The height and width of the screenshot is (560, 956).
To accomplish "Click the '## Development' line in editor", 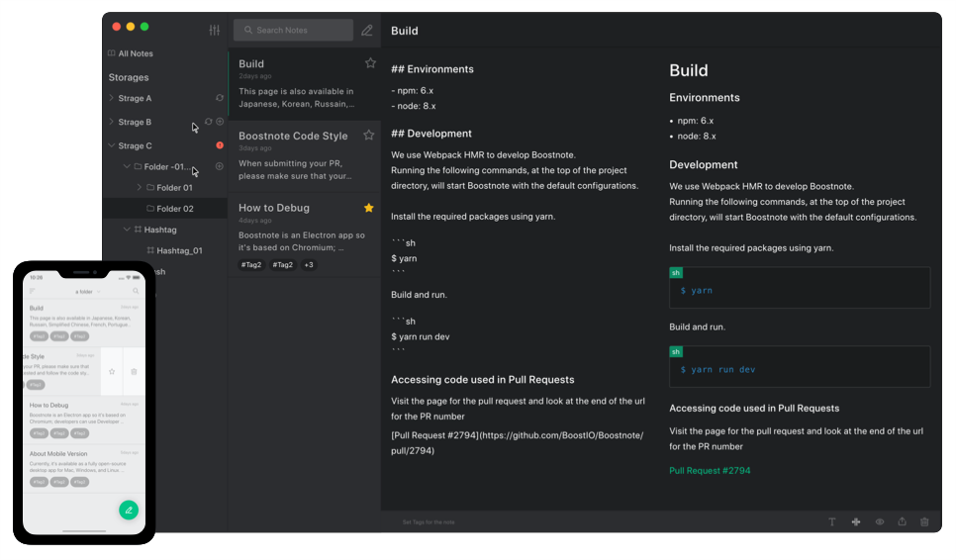I will 431,134.
